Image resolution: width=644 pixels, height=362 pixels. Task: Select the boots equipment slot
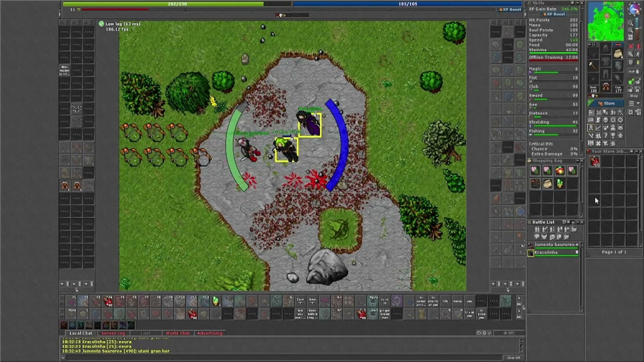(606, 86)
